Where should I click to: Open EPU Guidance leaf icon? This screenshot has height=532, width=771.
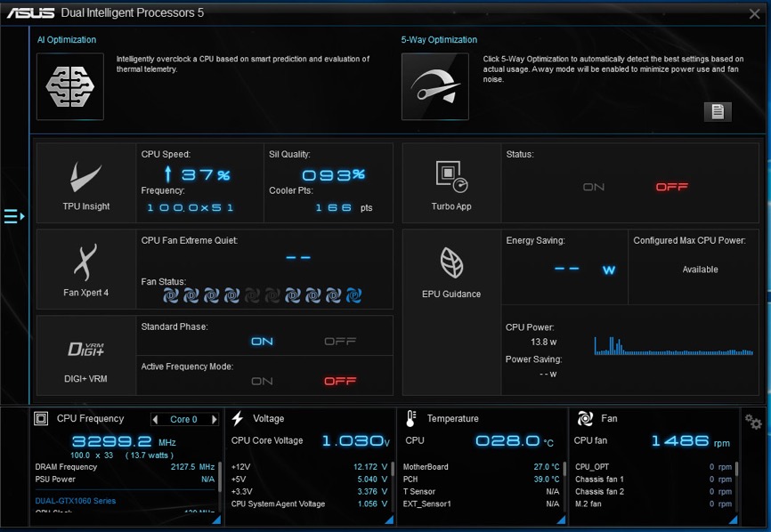[x=451, y=272]
